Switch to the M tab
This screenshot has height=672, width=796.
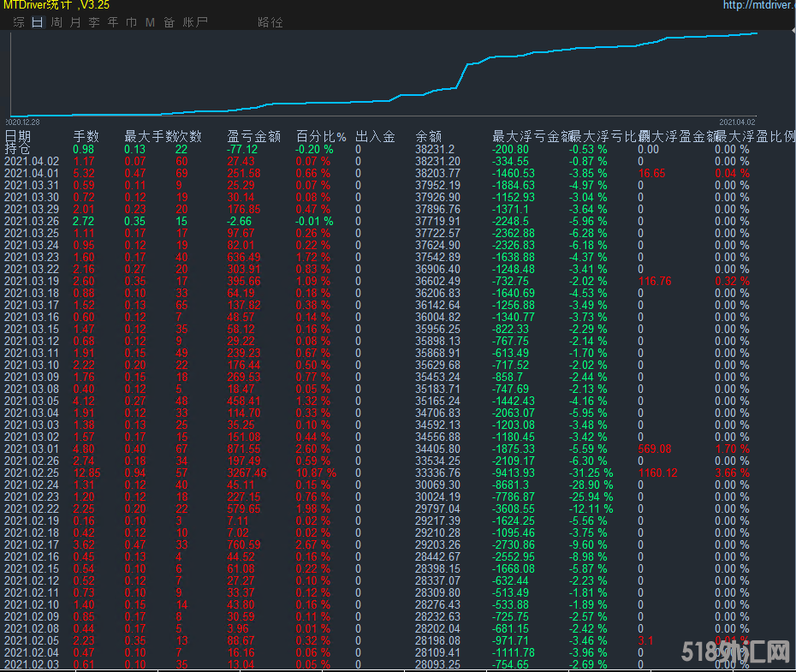[x=151, y=21]
